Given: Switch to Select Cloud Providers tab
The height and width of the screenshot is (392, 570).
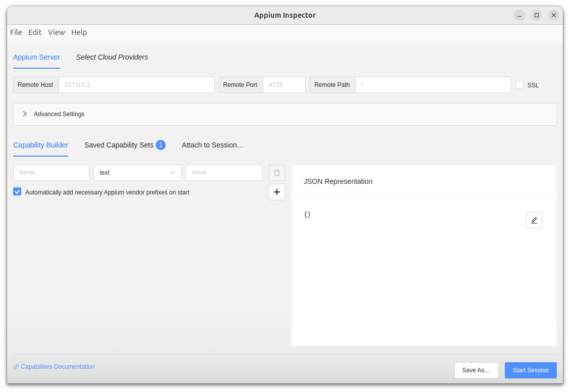Looking at the screenshot, I should pyautogui.click(x=112, y=57).
